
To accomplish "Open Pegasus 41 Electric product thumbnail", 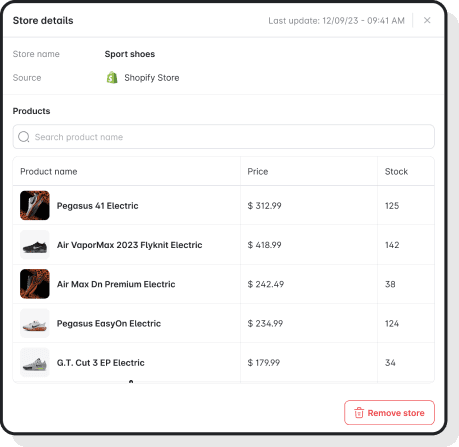I will 35,205.
